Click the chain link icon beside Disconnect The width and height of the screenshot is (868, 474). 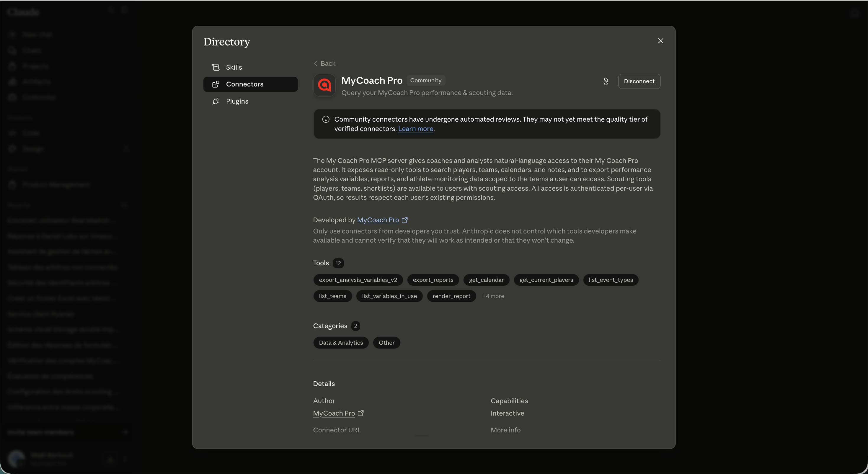click(x=606, y=81)
